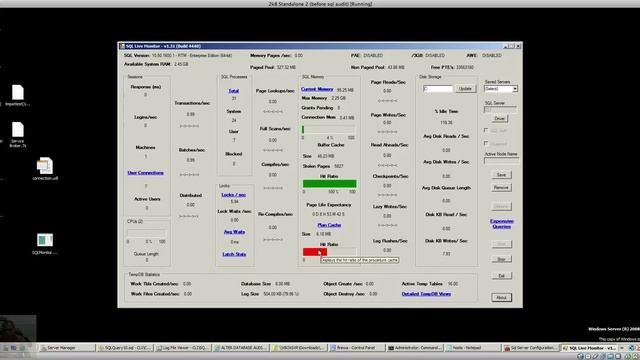Click the Stop button

coord(501,259)
